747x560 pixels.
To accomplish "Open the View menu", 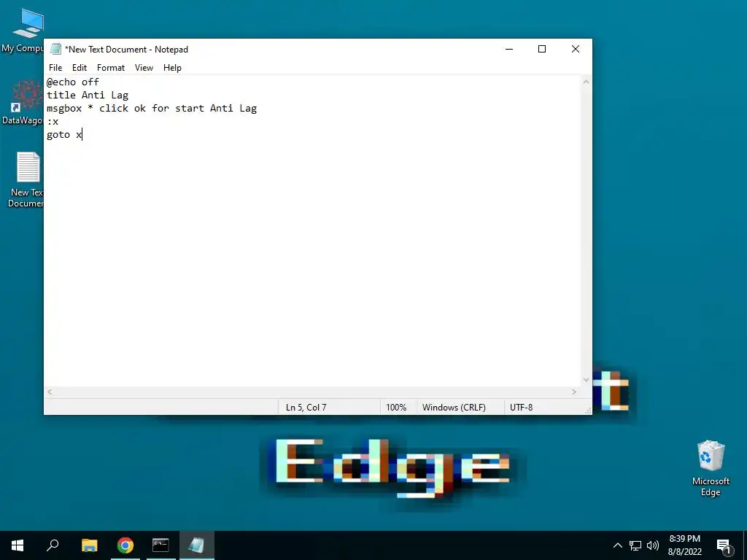I will pyautogui.click(x=144, y=68).
